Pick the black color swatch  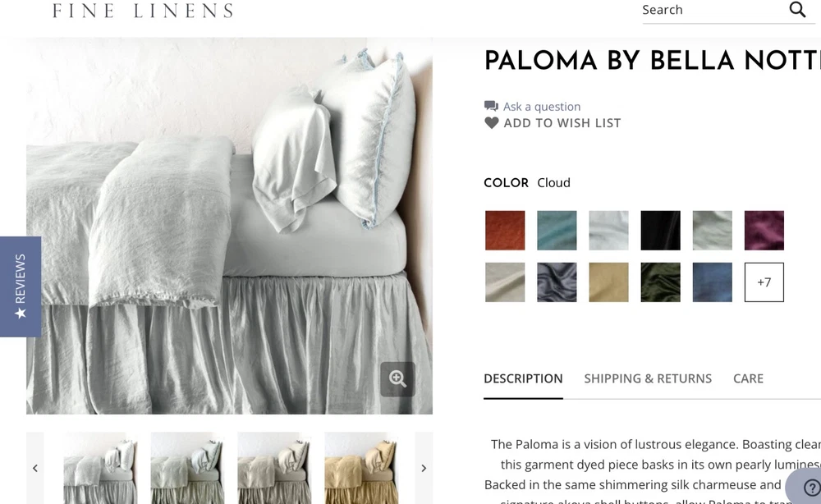pyautogui.click(x=660, y=231)
